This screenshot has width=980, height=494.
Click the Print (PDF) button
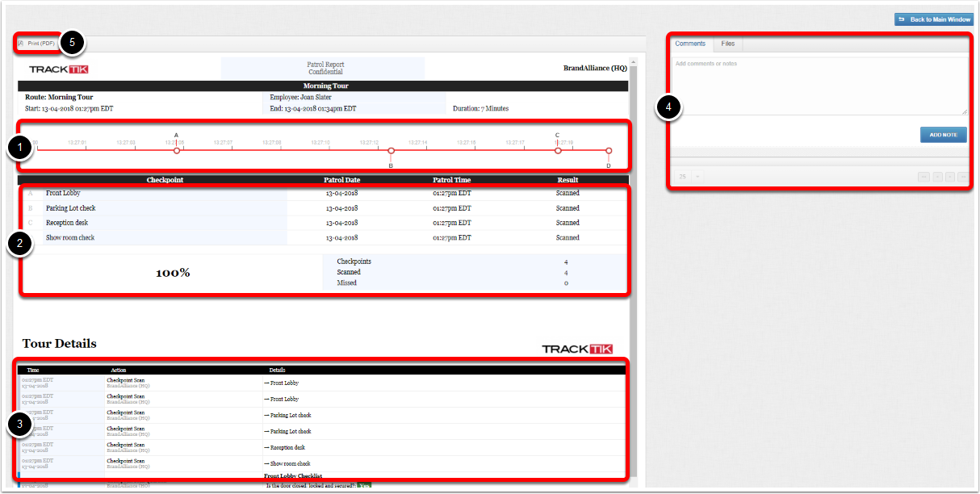[40, 43]
